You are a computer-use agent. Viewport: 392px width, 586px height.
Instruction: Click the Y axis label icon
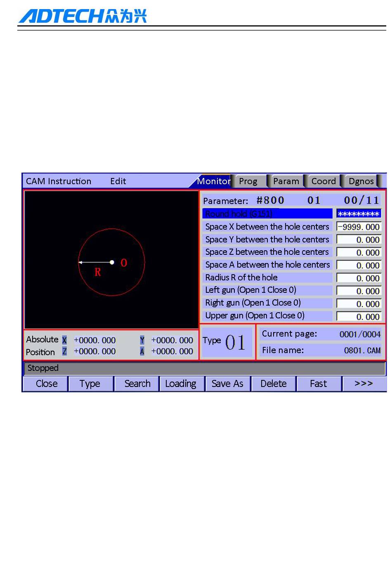(x=142, y=340)
